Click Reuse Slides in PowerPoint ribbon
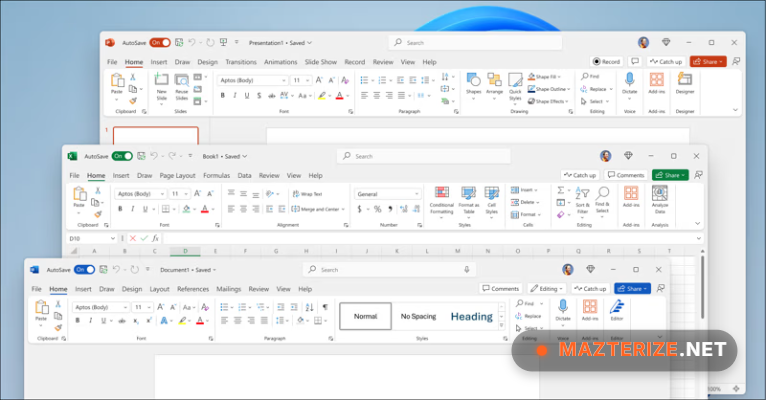 tap(182, 87)
